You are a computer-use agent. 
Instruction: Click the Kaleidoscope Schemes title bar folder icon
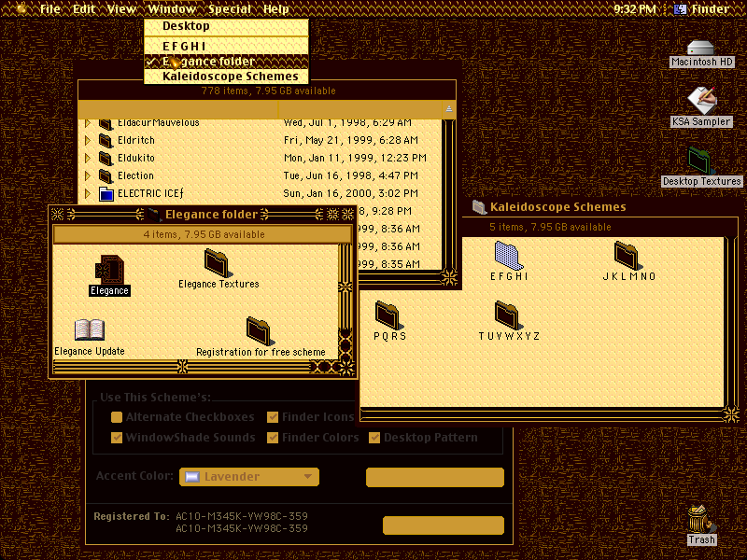479,207
